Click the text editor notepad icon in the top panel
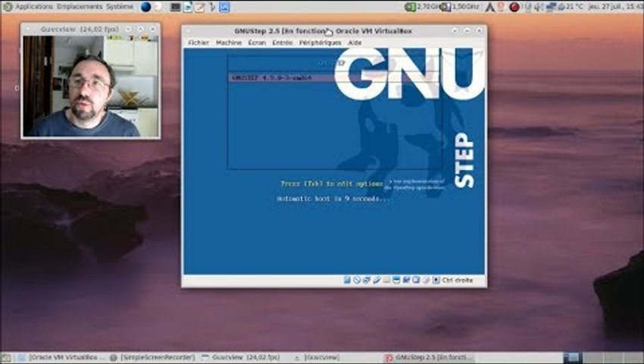The height and width of the screenshot is (364, 644). [x=199, y=8]
